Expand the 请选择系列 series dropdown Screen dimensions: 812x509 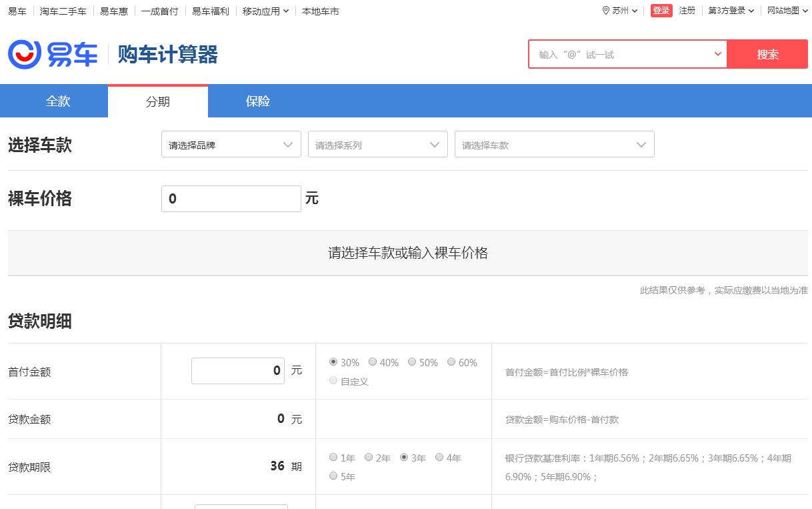[377, 145]
